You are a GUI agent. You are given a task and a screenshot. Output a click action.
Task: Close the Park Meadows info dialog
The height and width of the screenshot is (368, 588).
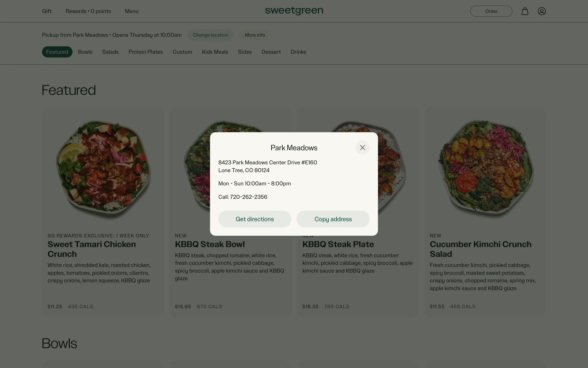pyautogui.click(x=362, y=148)
